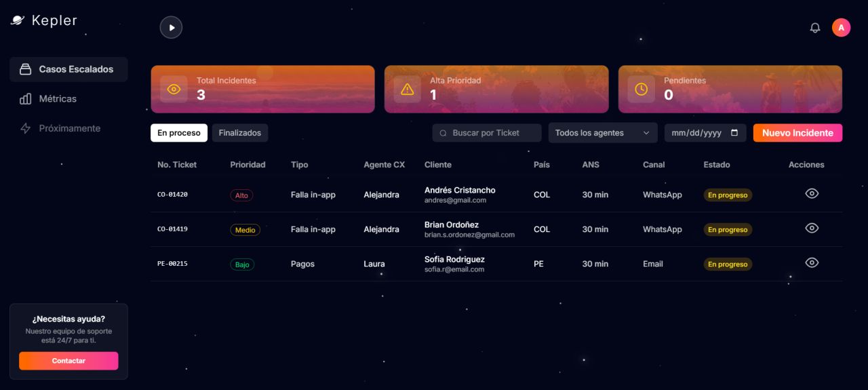Viewport: 868px width, 390px height.
Task: Open the calendar picker icon in date field
Action: [x=734, y=133]
